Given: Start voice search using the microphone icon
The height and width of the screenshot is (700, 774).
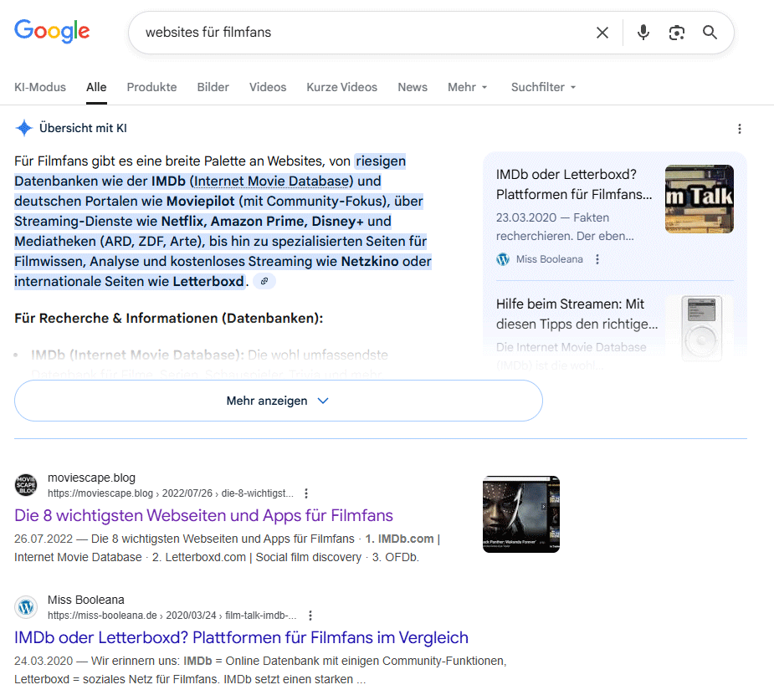Looking at the screenshot, I should (x=643, y=32).
